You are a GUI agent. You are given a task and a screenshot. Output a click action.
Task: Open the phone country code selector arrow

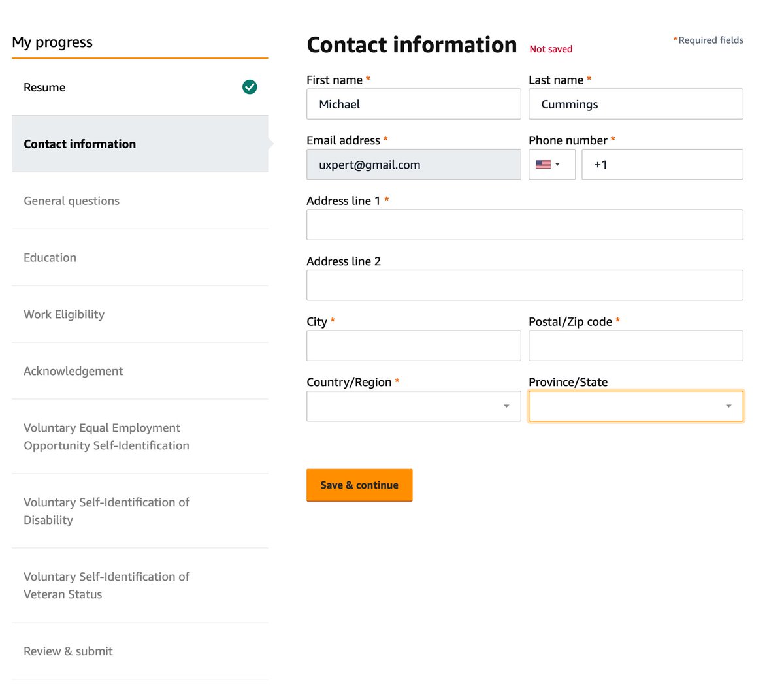click(x=557, y=165)
